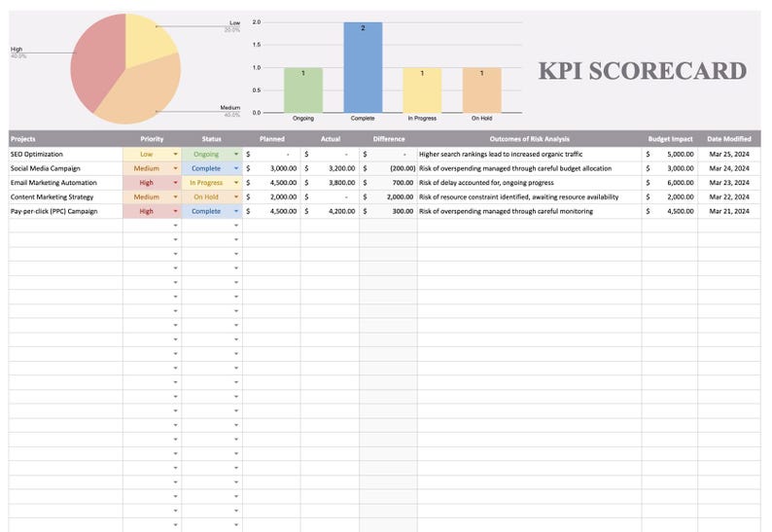Select the Budget Impact column header
Viewport: 772px width, 532px height.
tap(670, 139)
